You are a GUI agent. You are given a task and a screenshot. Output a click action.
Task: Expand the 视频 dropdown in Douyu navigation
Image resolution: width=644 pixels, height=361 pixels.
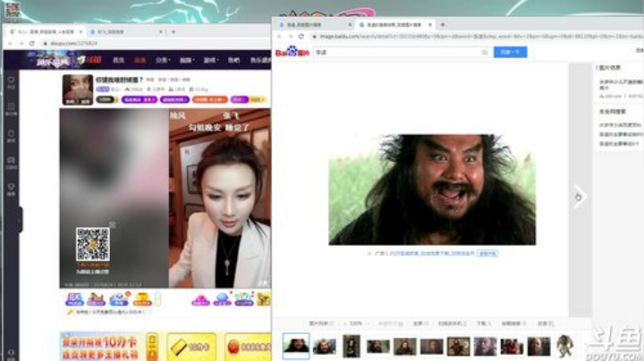tap(187, 60)
